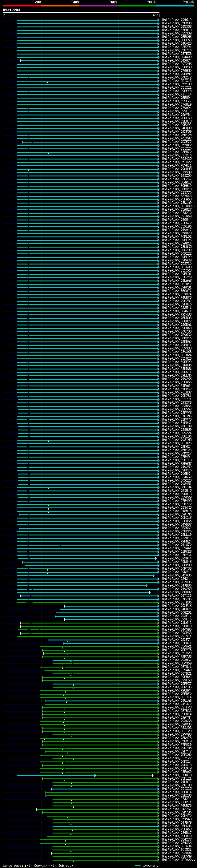Screen dimensions: 197x868
Task: Open hit UniRef100_Q38PG8
Action: [x=177, y=67]
